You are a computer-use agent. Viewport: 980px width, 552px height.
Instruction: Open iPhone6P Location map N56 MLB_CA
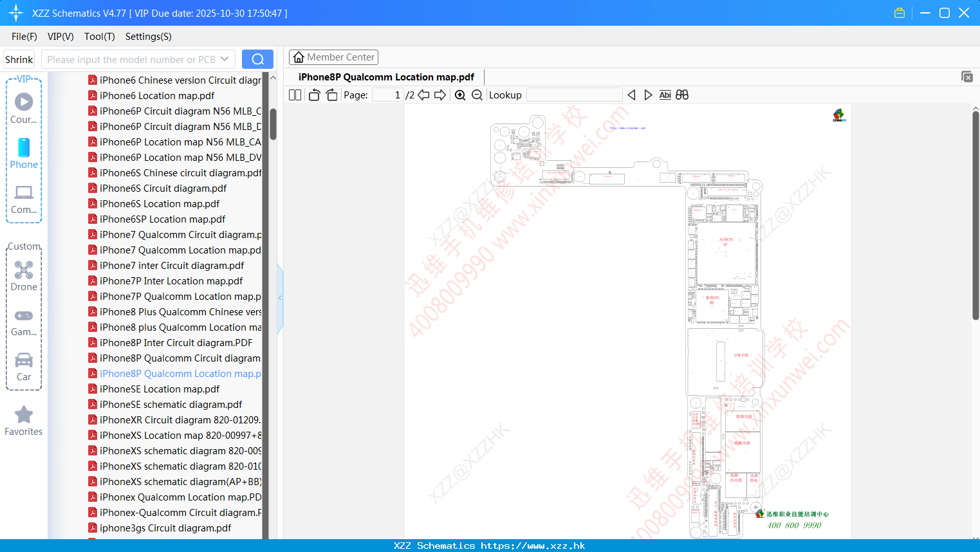(180, 142)
